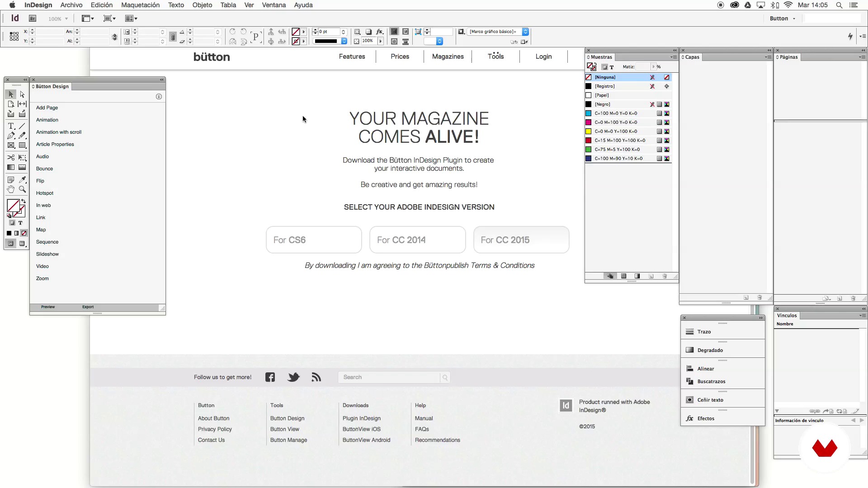
Task: Click the swap fill and stroke arrows
Action: [x=24, y=201]
